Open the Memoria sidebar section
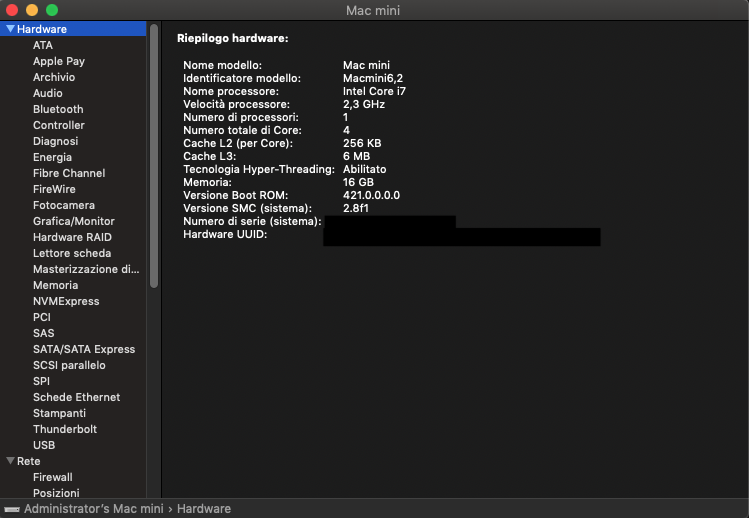 click(x=55, y=285)
